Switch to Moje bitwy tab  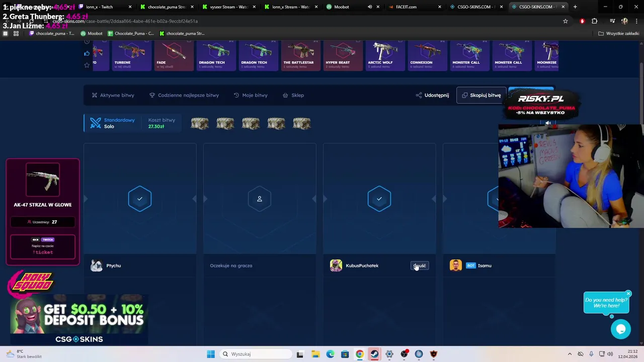(251, 95)
